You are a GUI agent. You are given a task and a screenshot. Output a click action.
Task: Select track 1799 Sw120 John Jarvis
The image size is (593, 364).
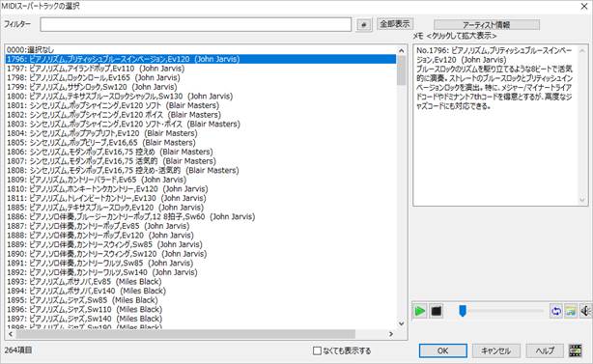[x=201, y=87]
